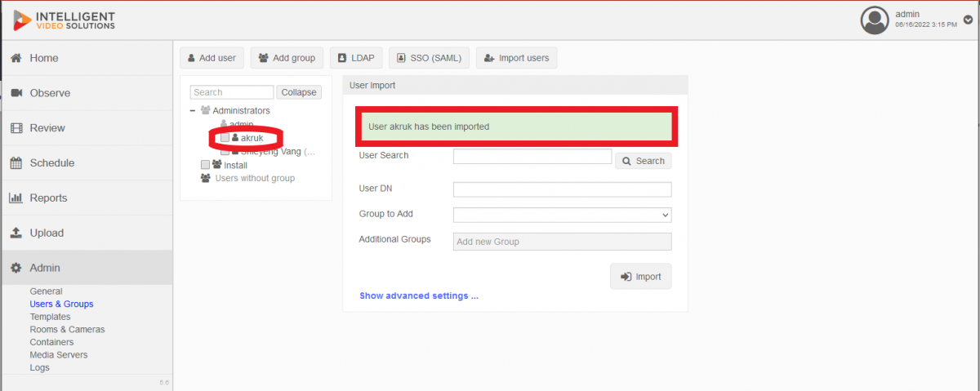Open the Review section
Screen dimensions: 980x391
click(86, 128)
